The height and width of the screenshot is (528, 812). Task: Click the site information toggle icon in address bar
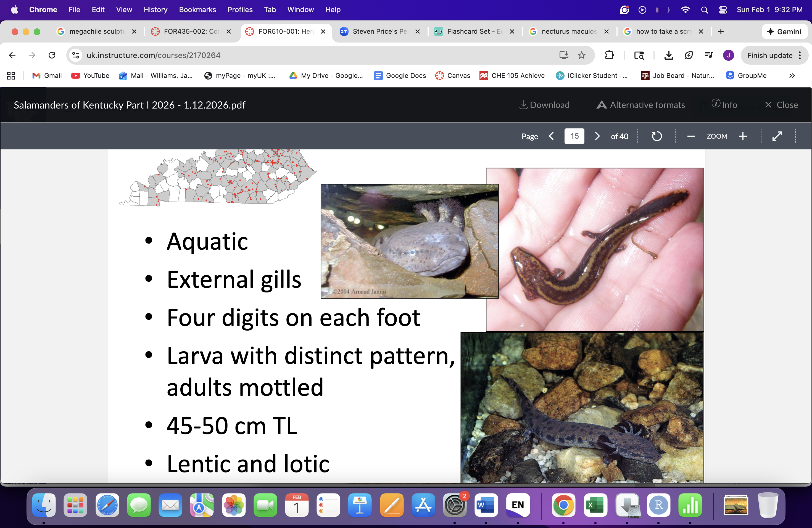tap(76, 55)
